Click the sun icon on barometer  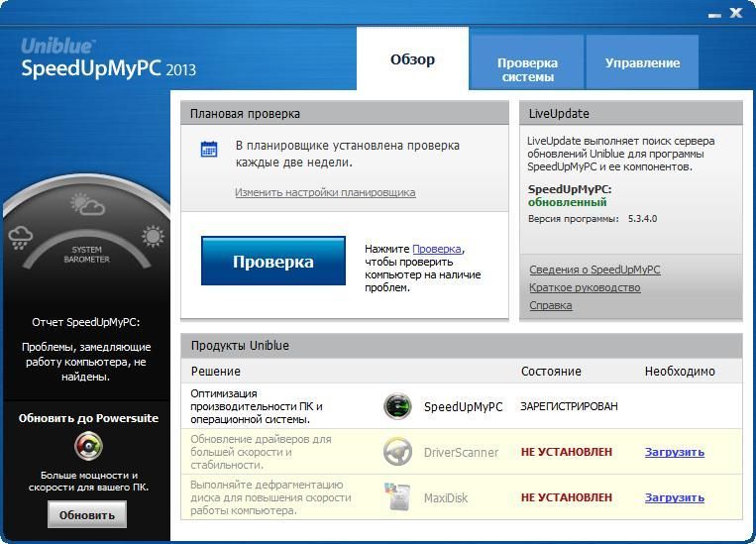click(x=153, y=236)
